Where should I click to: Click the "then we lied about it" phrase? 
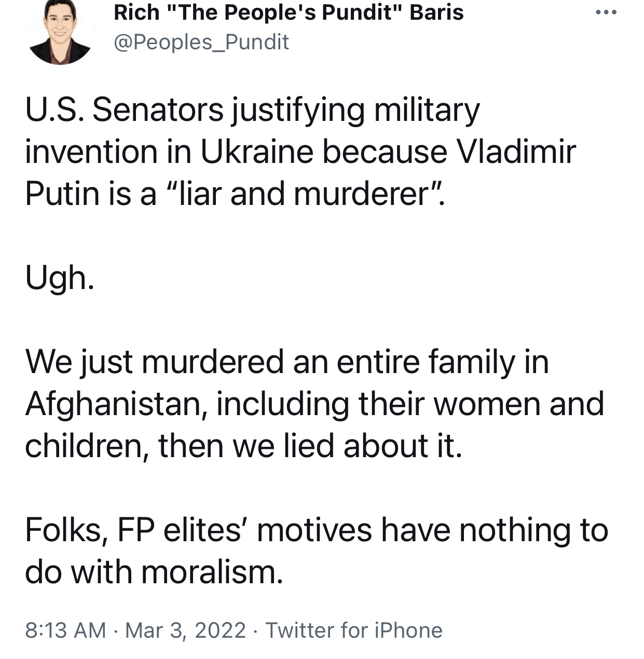coord(310,446)
